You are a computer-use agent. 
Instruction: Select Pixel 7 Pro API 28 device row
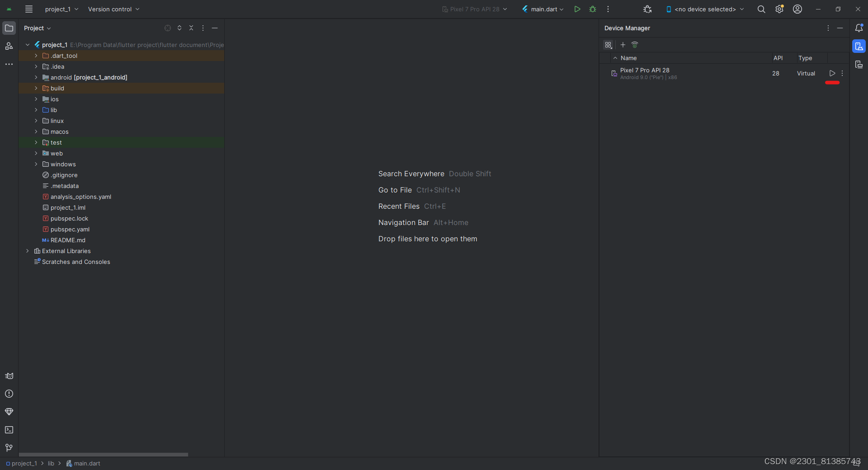pos(724,73)
